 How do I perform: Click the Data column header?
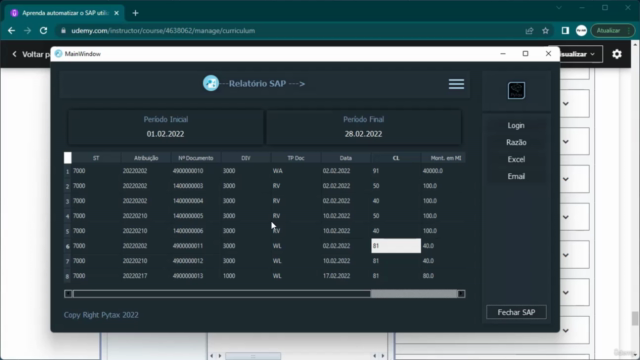pyautogui.click(x=346, y=158)
